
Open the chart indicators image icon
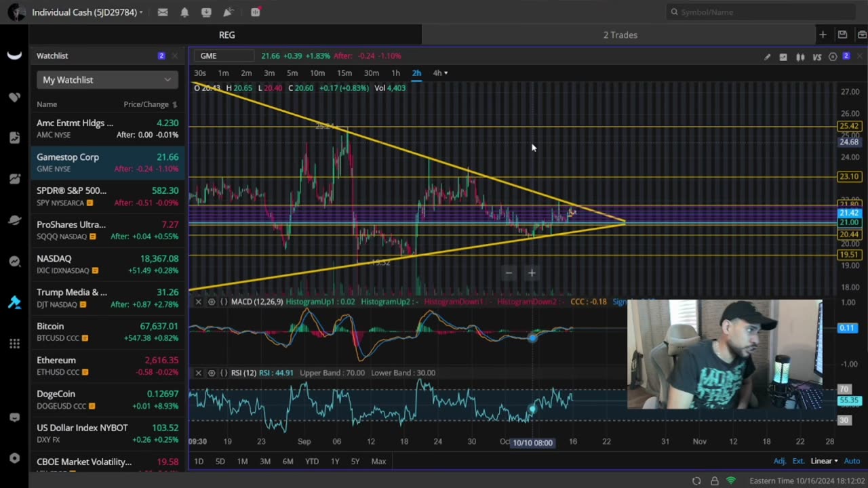pyautogui.click(x=783, y=57)
